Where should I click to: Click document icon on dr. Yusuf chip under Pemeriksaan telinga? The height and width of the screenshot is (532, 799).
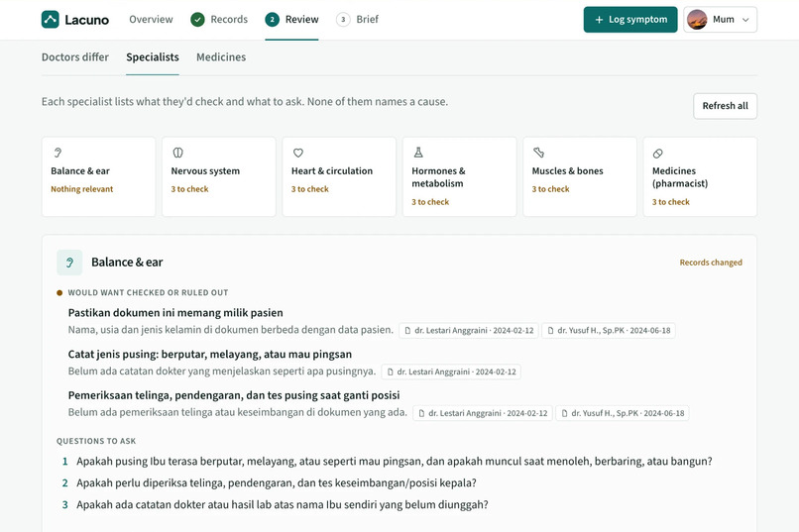[564, 413]
